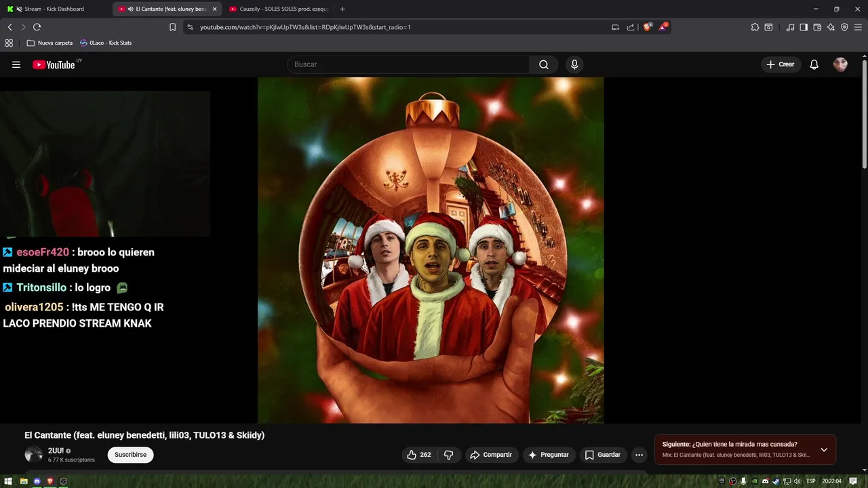Open the apps grid in bookmarks bar
The width and height of the screenshot is (868, 488).
pyautogui.click(x=9, y=43)
